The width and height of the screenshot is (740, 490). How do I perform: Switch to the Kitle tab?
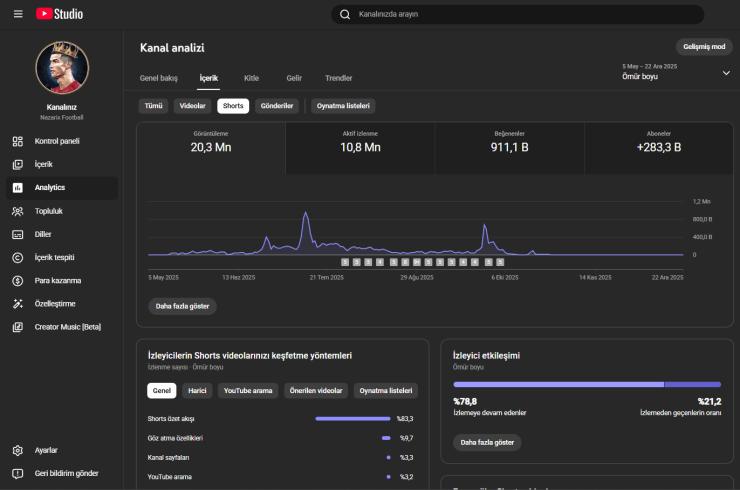pyautogui.click(x=251, y=78)
